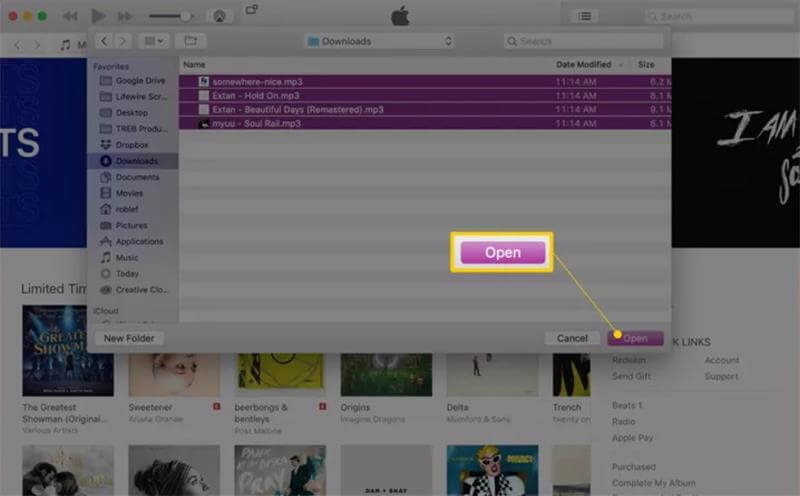Click the Open button in file dialog
Screen dimensions: 800x496
pyautogui.click(x=635, y=338)
